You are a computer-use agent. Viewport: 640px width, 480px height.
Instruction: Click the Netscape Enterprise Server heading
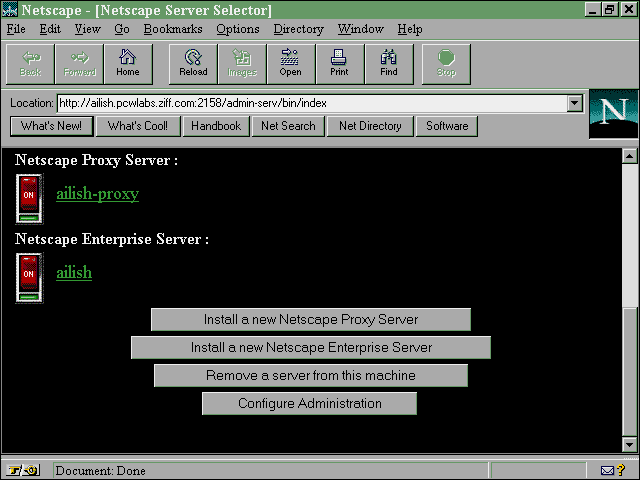(112, 239)
